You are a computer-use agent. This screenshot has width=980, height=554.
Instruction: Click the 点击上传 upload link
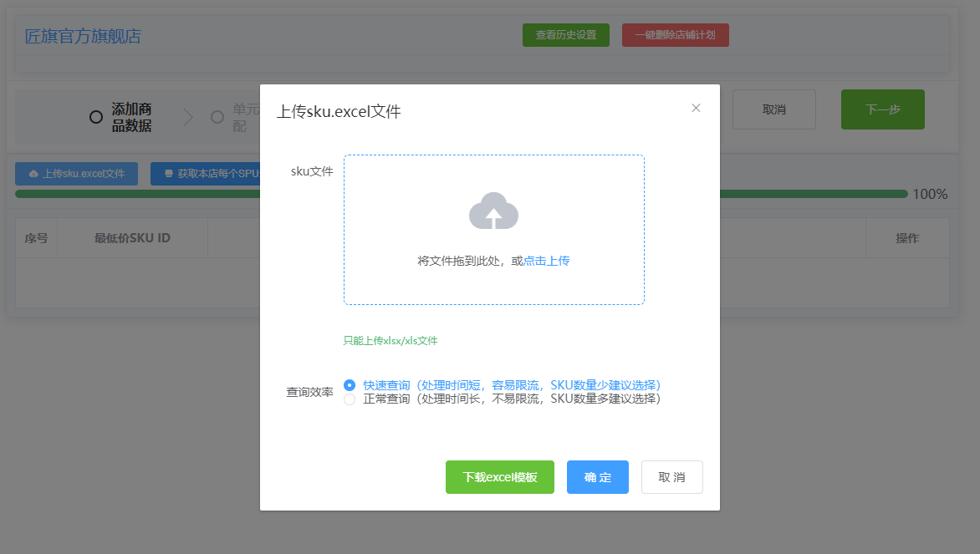tap(546, 261)
